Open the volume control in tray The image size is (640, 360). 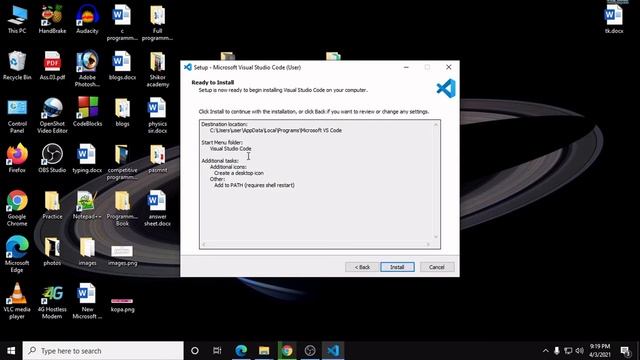[x=580, y=351]
